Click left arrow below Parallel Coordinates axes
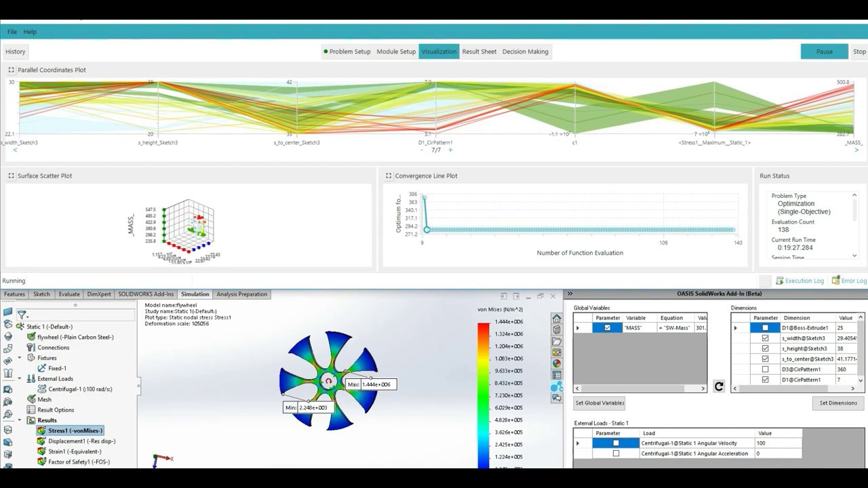The image size is (868, 488). (15, 150)
